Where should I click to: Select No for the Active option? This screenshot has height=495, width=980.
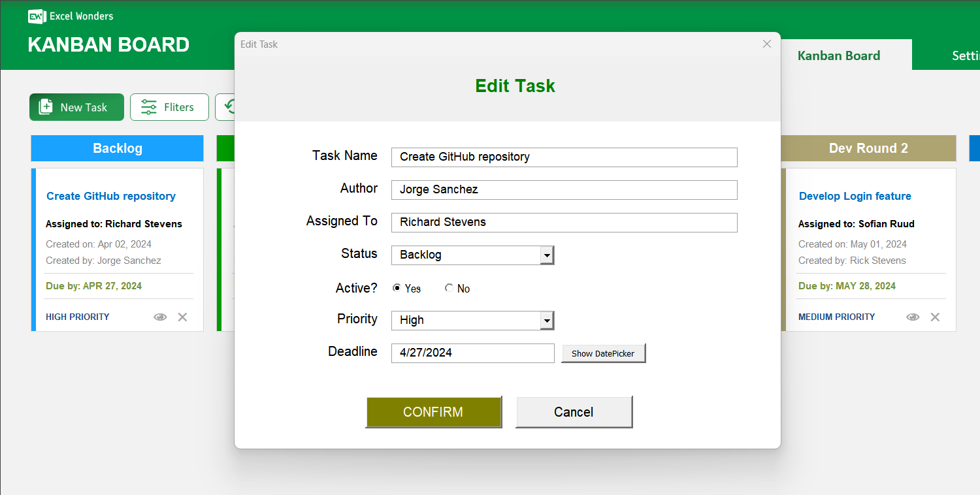pyautogui.click(x=449, y=287)
